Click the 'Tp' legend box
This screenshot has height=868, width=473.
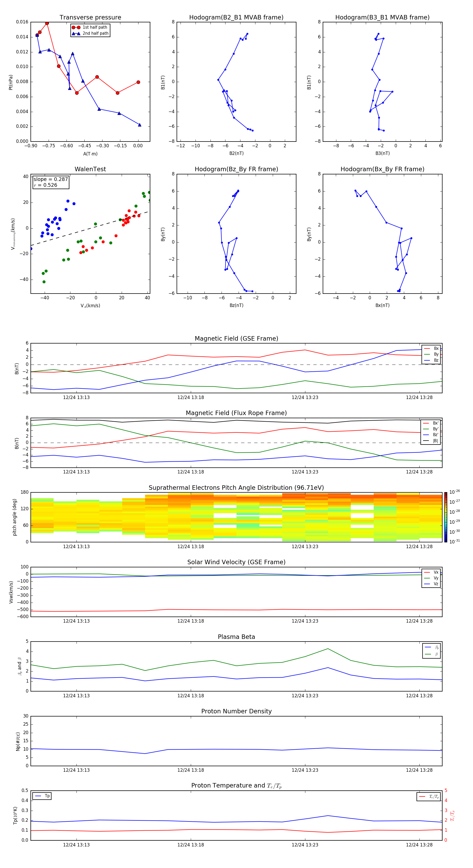point(42,796)
